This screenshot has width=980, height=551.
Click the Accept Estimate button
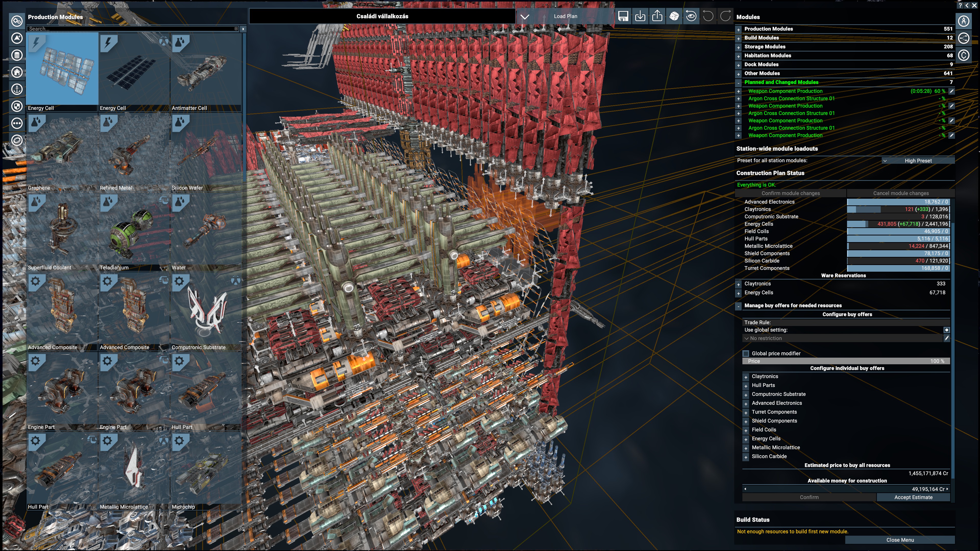tap(913, 497)
